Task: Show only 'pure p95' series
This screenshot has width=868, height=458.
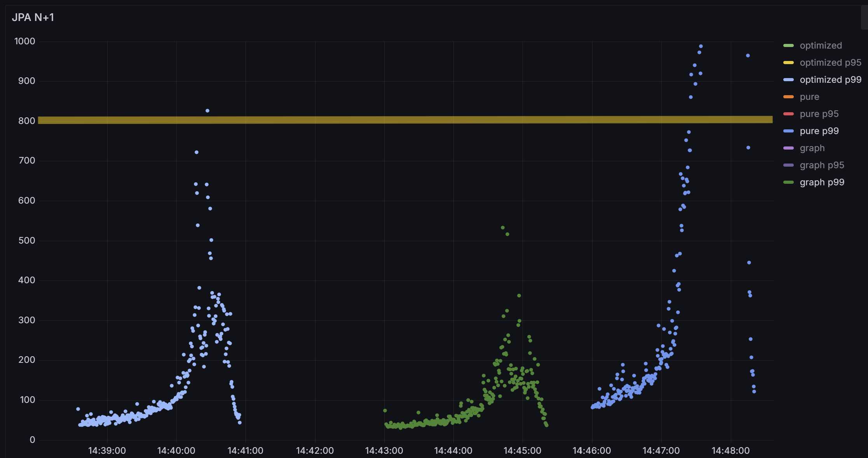Action: coord(819,114)
